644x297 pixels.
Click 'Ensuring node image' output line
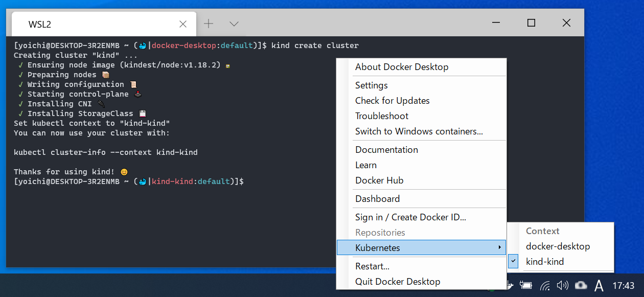(124, 65)
